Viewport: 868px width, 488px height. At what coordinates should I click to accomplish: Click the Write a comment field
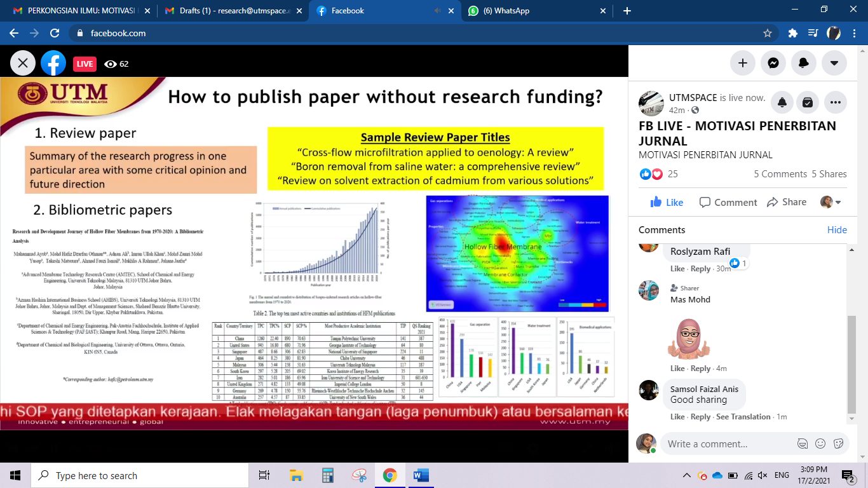coord(724,444)
